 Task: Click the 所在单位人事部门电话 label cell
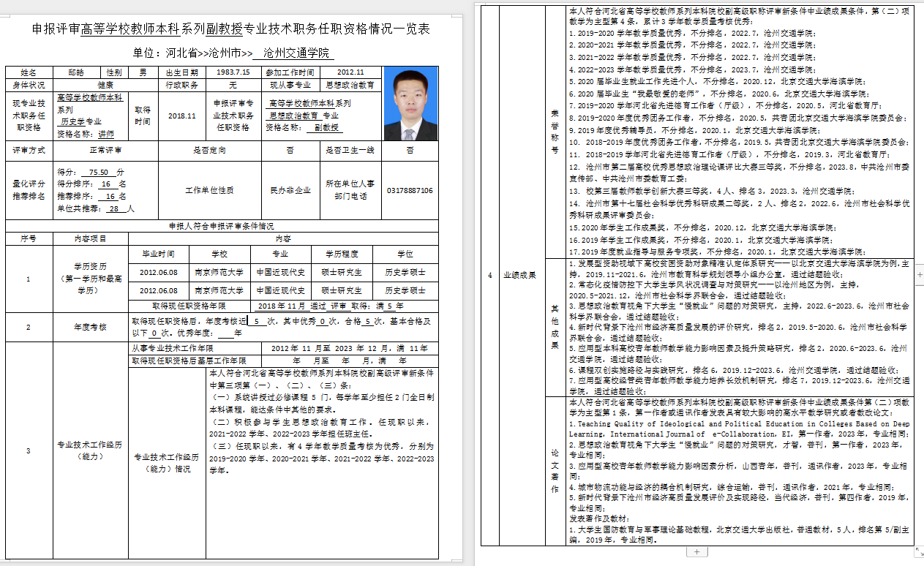[350, 190]
